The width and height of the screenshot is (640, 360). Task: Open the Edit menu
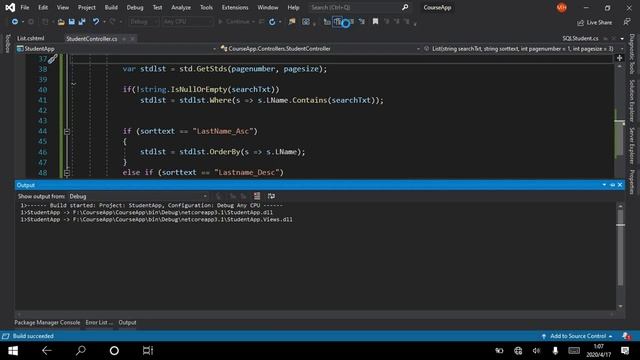43,7
